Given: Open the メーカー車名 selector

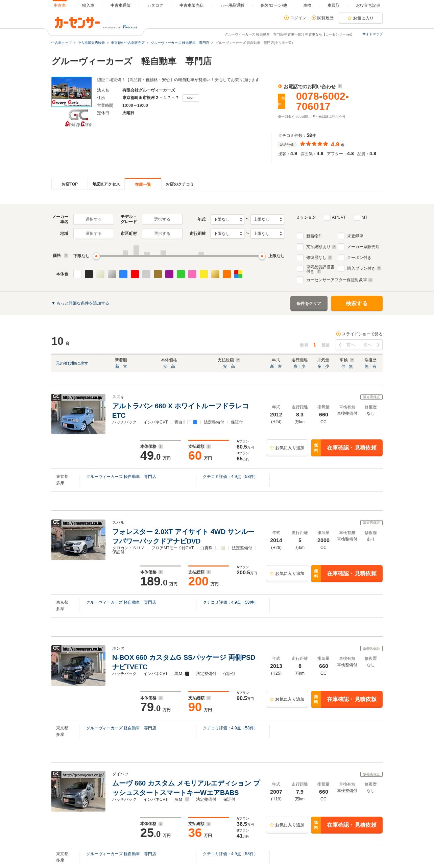Looking at the screenshot, I should [94, 219].
